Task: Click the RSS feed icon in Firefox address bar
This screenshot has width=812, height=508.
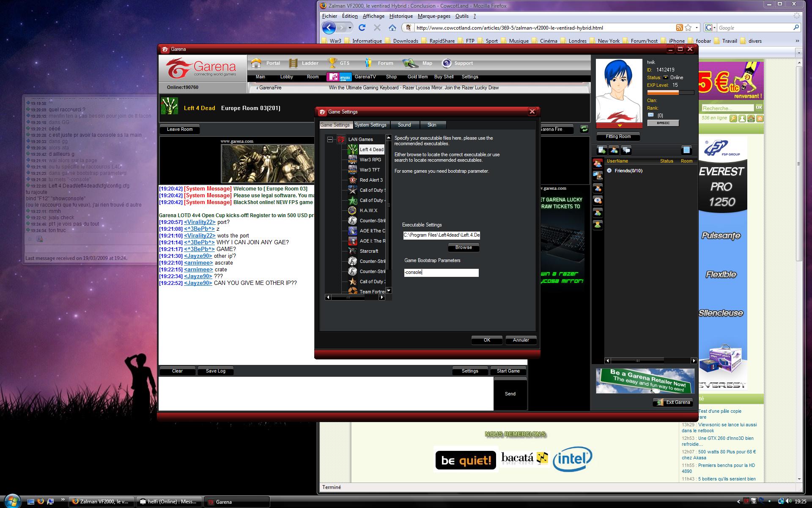Action: click(679, 28)
